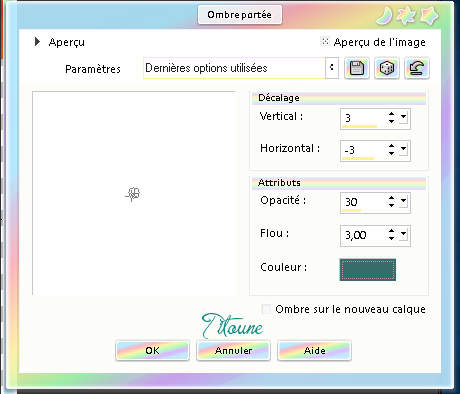
Task: Increase Opacité value with up arrow
Action: tap(391, 198)
